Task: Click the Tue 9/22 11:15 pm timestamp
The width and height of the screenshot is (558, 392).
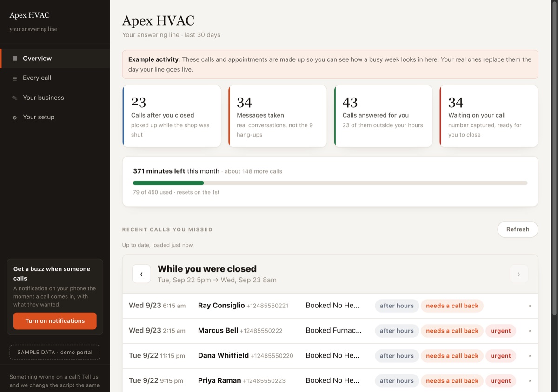Action: tap(157, 356)
